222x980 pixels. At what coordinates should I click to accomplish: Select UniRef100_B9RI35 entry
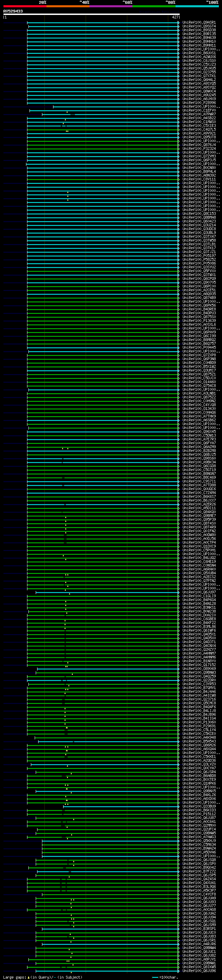point(199,34)
